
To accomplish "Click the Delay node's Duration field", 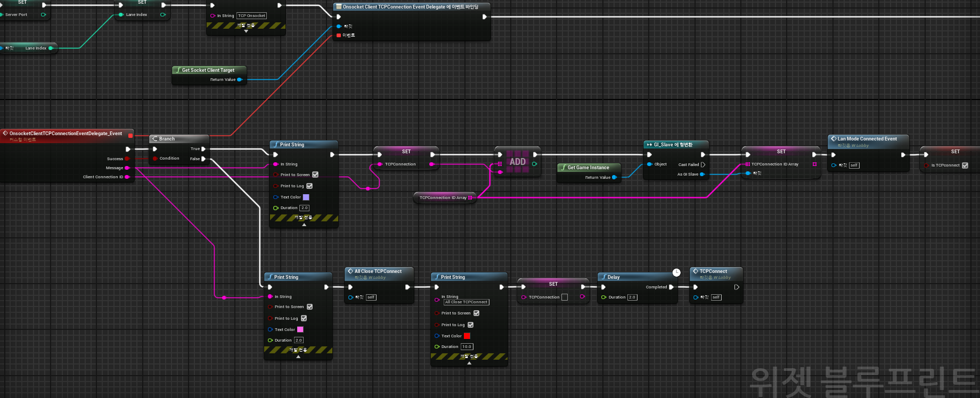I will point(632,297).
